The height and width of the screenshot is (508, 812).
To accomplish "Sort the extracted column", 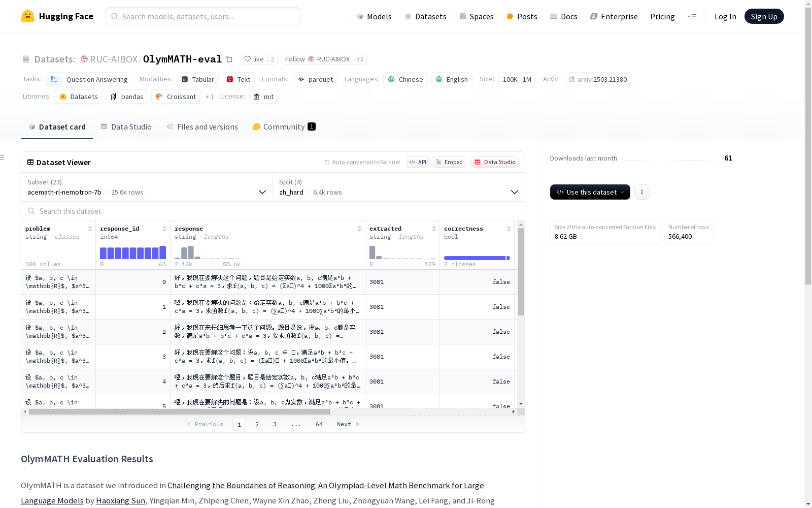I will (434, 229).
